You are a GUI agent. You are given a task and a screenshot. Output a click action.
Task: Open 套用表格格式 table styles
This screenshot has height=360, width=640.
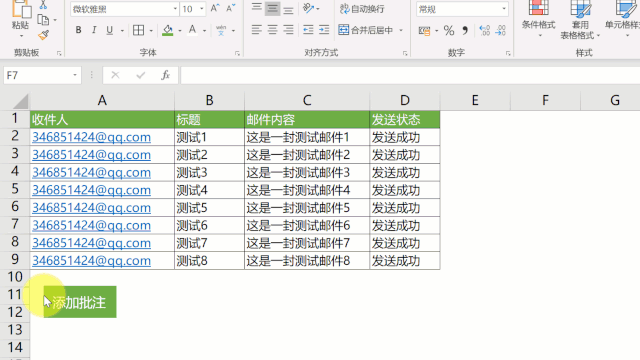580,19
